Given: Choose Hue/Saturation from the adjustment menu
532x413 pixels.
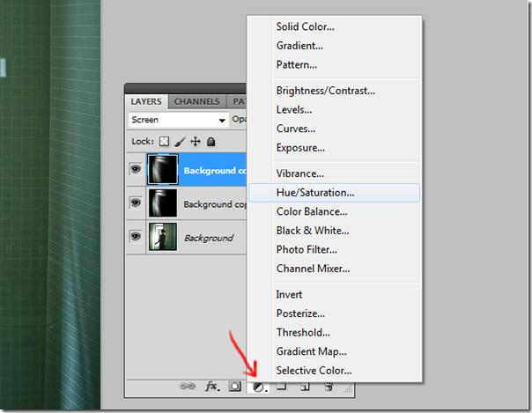Looking at the screenshot, I should (x=314, y=191).
